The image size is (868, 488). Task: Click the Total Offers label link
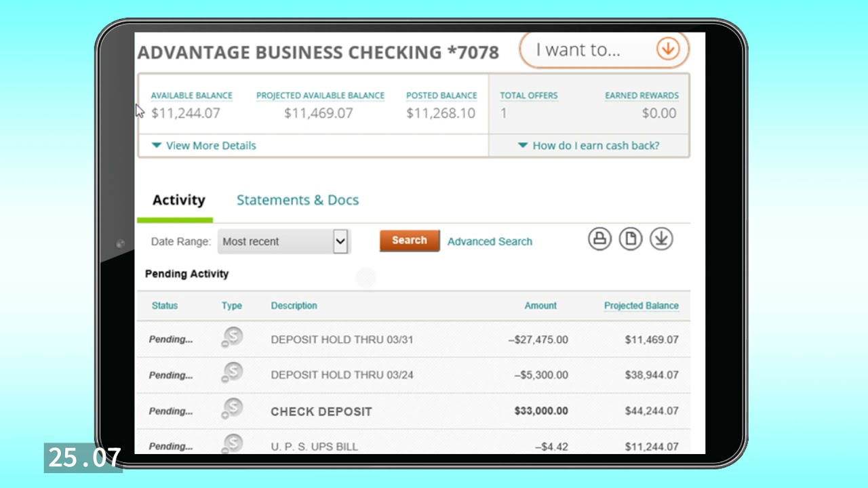pos(529,96)
